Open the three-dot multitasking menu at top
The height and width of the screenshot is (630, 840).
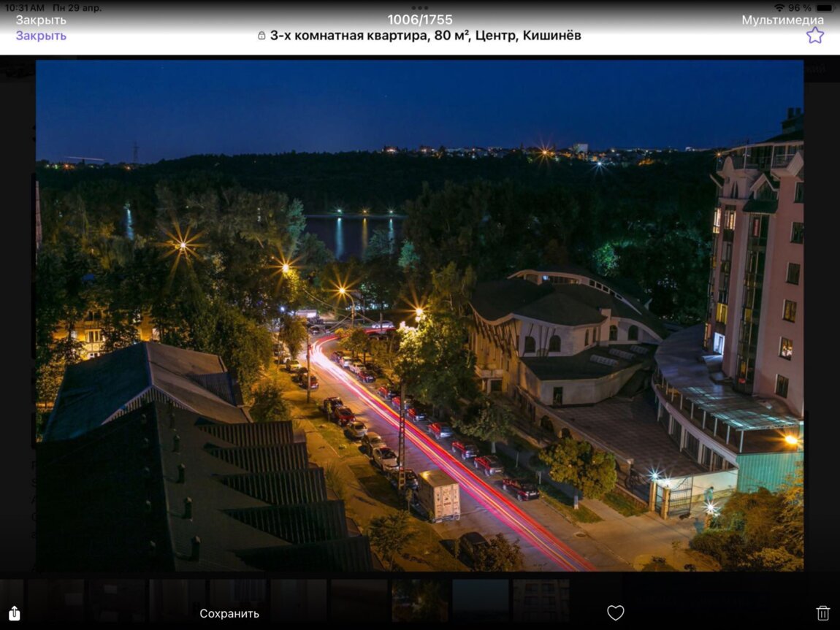[420, 7]
